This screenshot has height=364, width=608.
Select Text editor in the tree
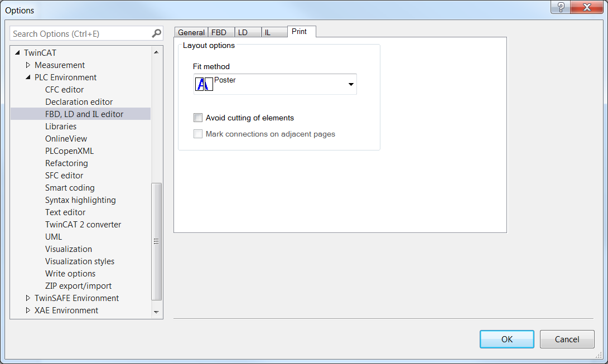point(65,212)
